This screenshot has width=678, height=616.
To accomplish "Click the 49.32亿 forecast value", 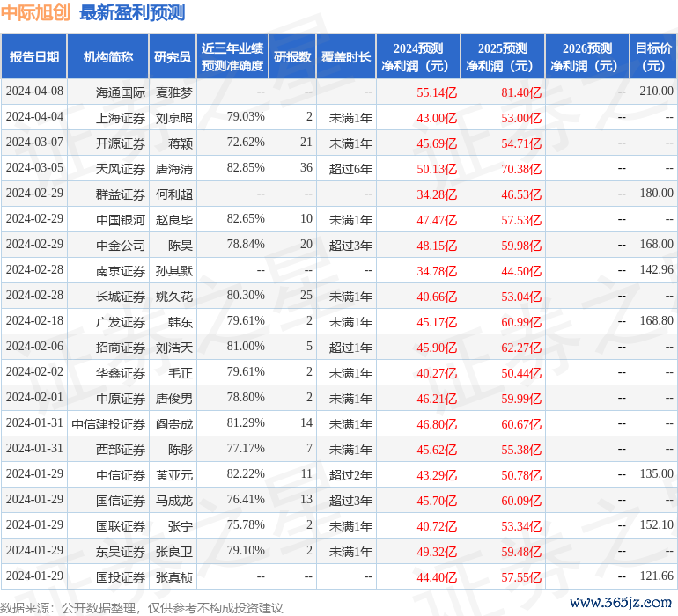I will 437,551.
